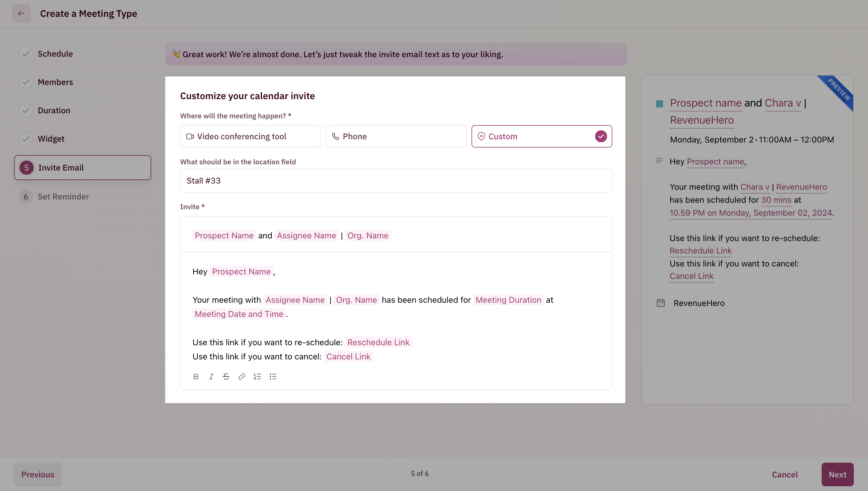Click the blue event color square
Viewport: 868px width, 491px height.
click(x=660, y=104)
